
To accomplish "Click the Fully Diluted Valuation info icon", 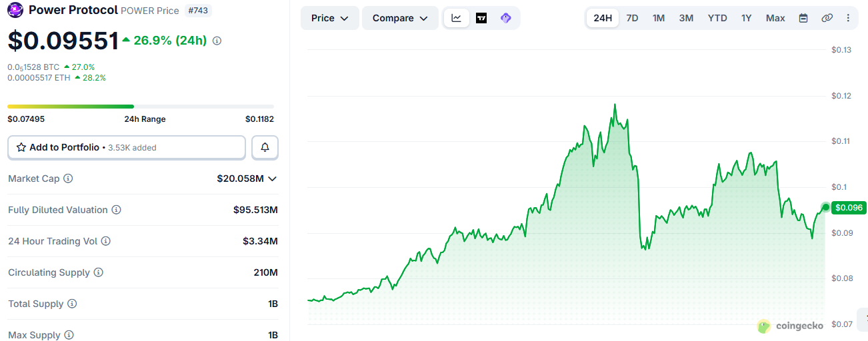I will (x=116, y=210).
